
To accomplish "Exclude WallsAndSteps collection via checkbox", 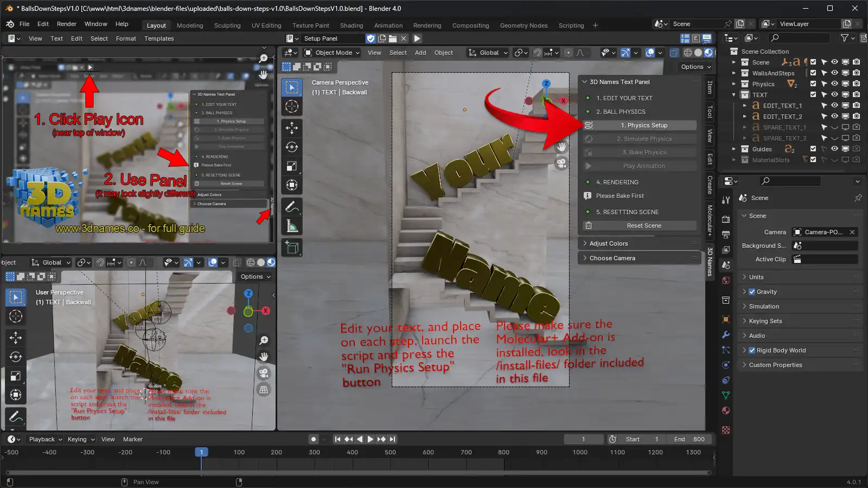I will pos(813,73).
